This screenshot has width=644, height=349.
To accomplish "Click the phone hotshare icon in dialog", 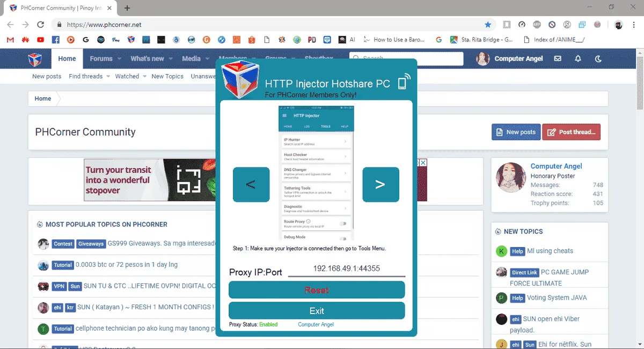I will coord(404,82).
